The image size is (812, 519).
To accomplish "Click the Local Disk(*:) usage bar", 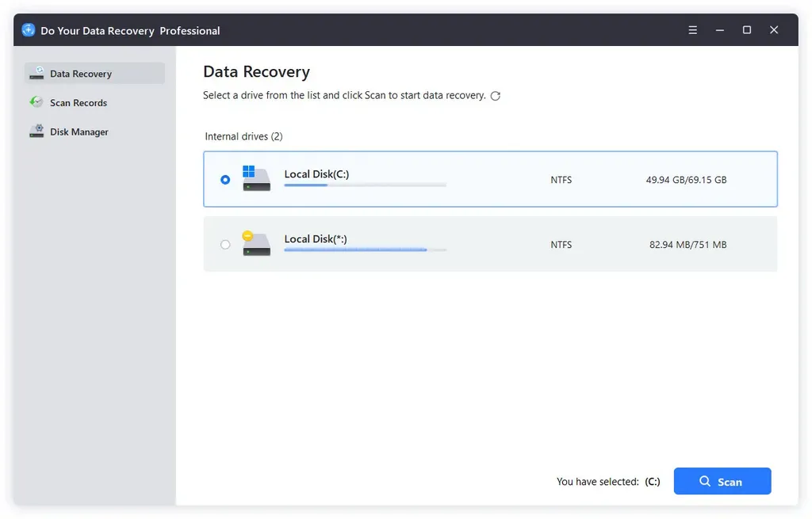I will (x=365, y=250).
